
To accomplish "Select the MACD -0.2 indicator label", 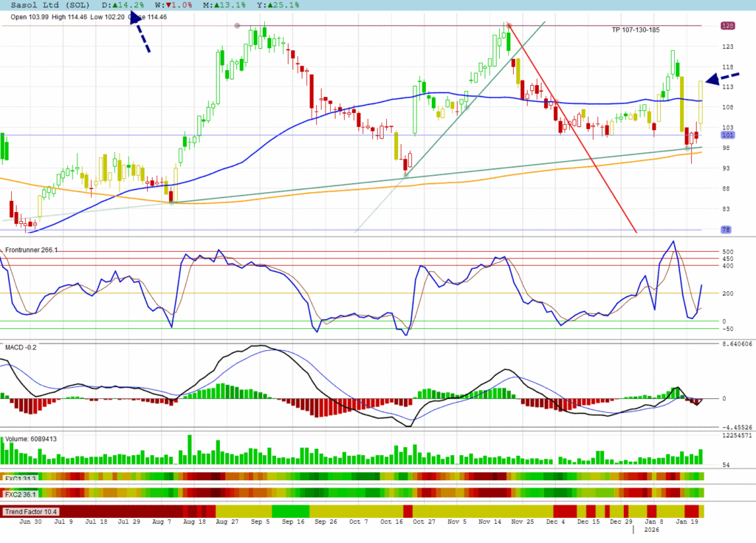I will coord(22,347).
